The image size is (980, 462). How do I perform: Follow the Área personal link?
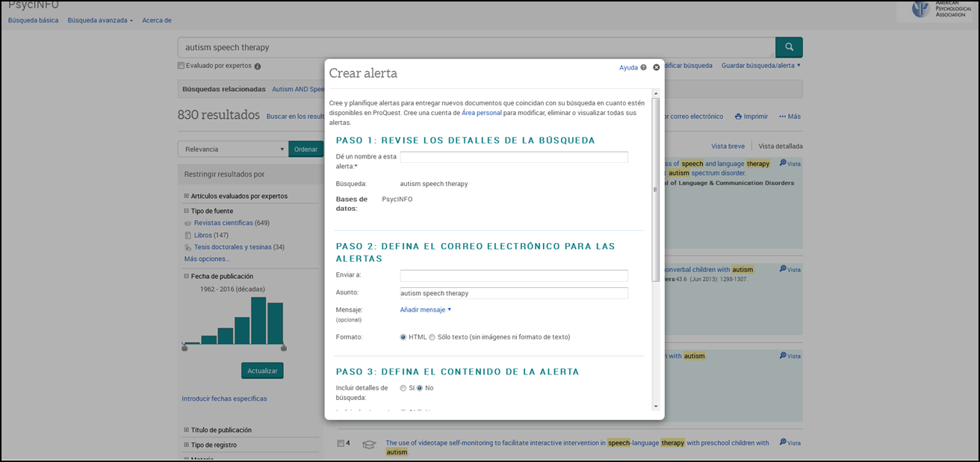[x=482, y=113]
